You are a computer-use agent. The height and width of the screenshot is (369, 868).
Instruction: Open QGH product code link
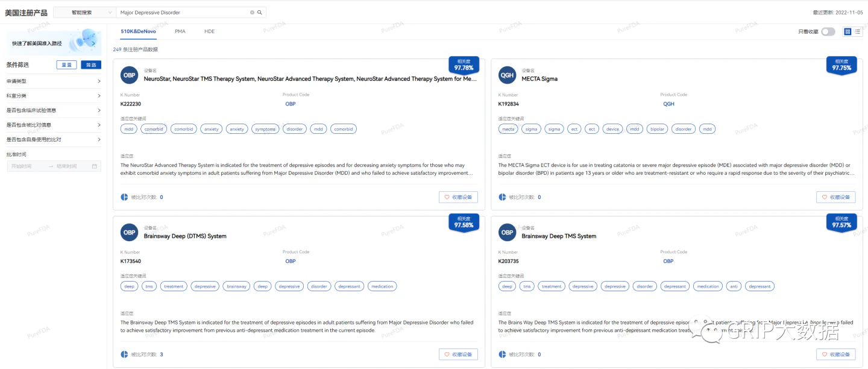point(668,104)
